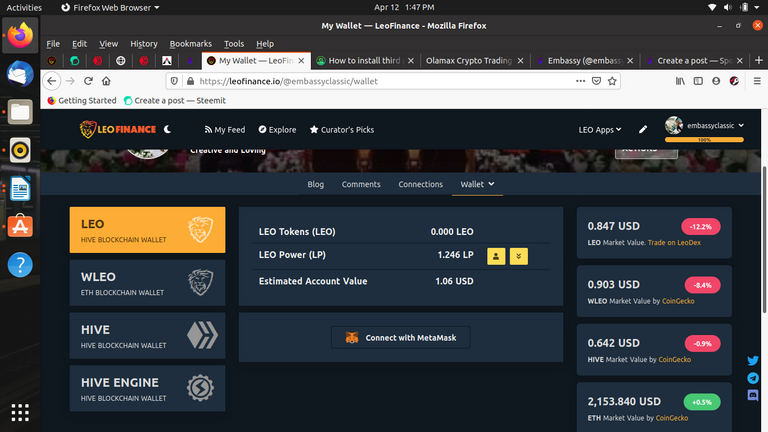Open Curator's Picks page
The height and width of the screenshot is (432, 768).
pyautogui.click(x=342, y=129)
